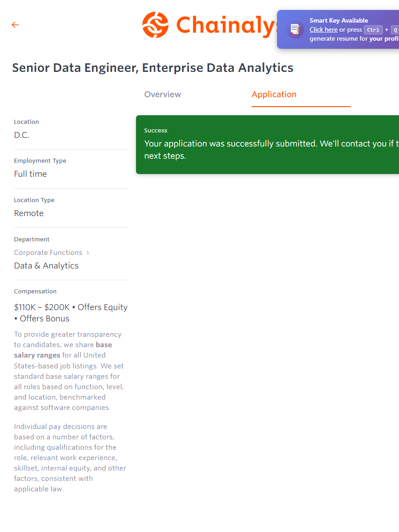Follow the "Click here" Smart Key link
Image resolution: width=399 pixels, height=532 pixels.
[x=324, y=30]
